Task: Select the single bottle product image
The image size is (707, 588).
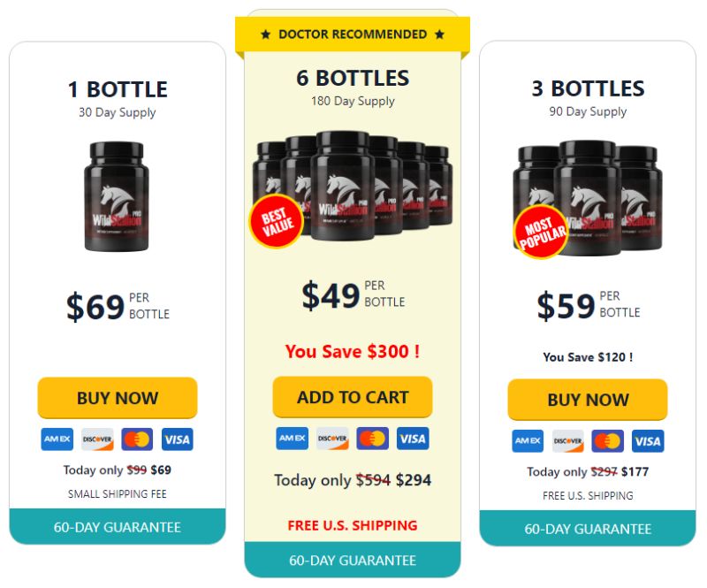Action: [117, 196]
